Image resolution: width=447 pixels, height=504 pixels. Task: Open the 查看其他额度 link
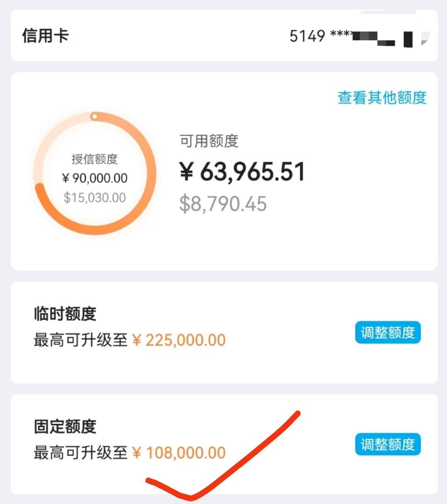click(x=382, y=98)
